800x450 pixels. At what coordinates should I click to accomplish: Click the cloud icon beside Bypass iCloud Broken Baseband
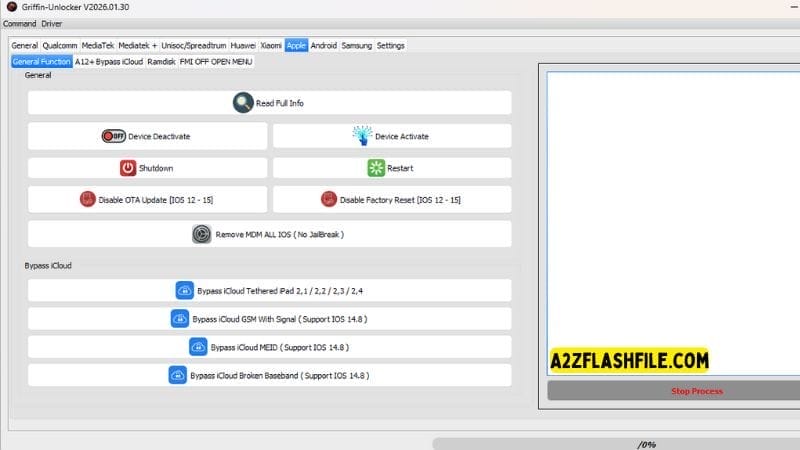(x=178, y=375)
